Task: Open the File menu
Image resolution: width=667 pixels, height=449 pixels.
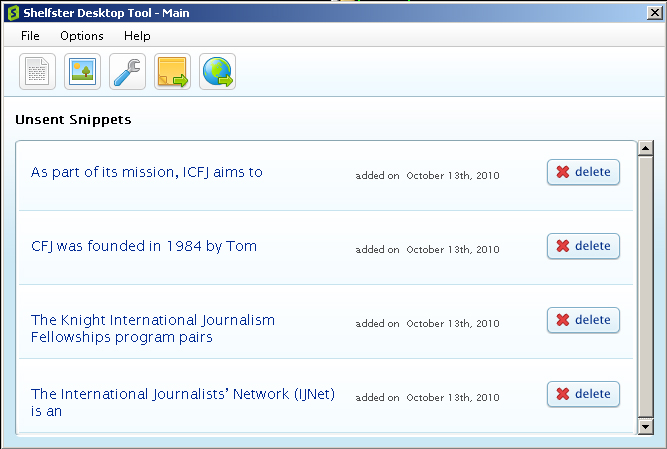Action: [30, 36]
